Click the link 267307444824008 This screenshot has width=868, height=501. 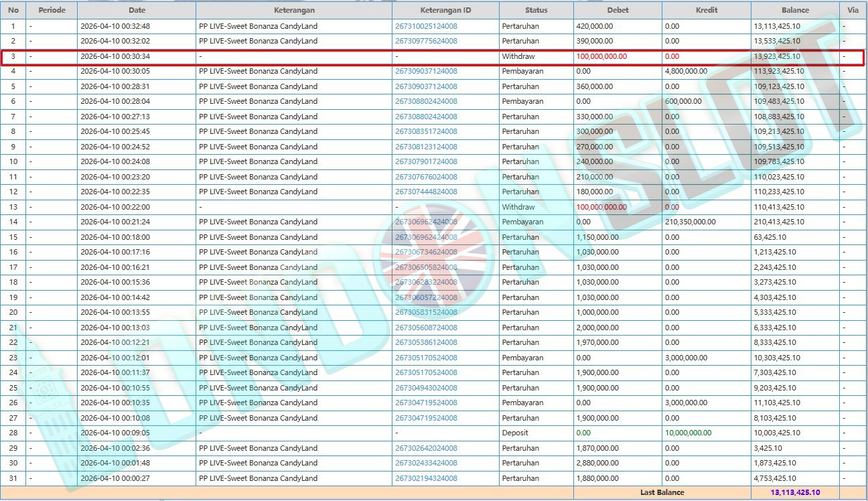426,192
